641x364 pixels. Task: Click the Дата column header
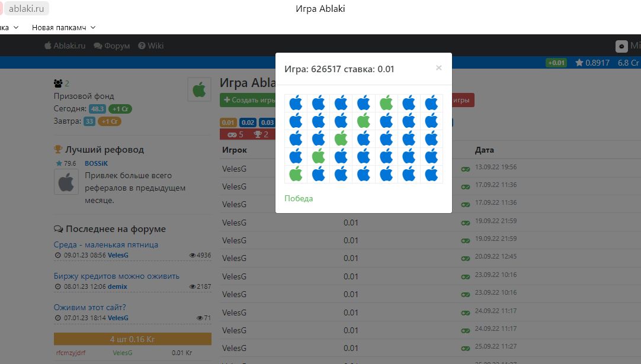click(x=485, y=150)
